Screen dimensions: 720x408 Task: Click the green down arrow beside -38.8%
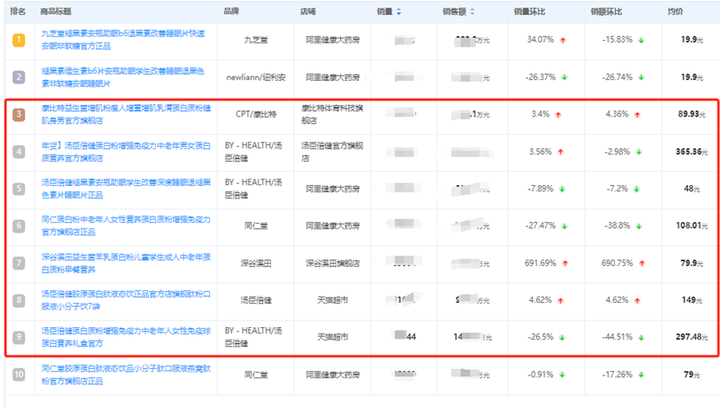639,226
